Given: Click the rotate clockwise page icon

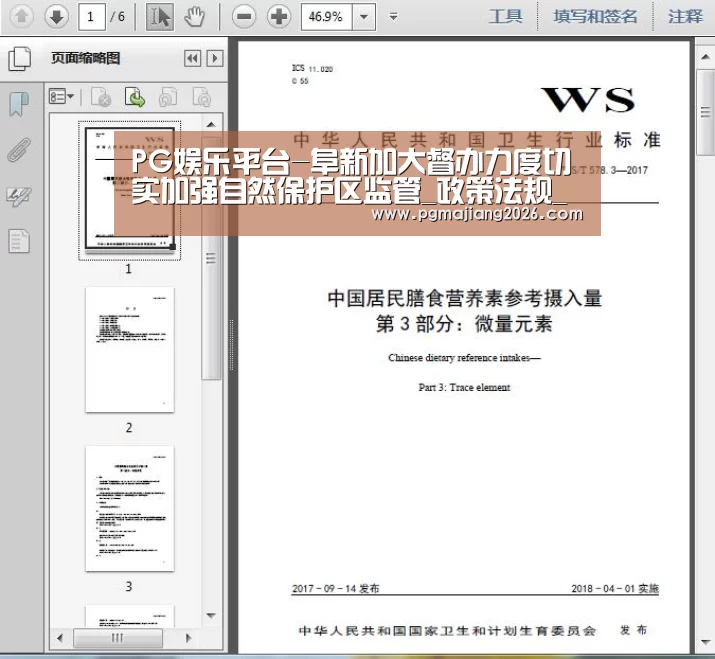Looking at the screenshot, I should [x=202, y=97].
